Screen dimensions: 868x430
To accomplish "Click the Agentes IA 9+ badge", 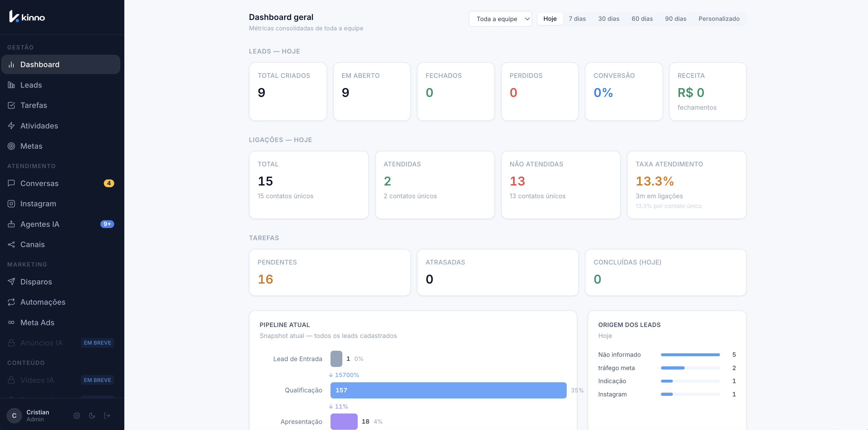I will point(107,224).
